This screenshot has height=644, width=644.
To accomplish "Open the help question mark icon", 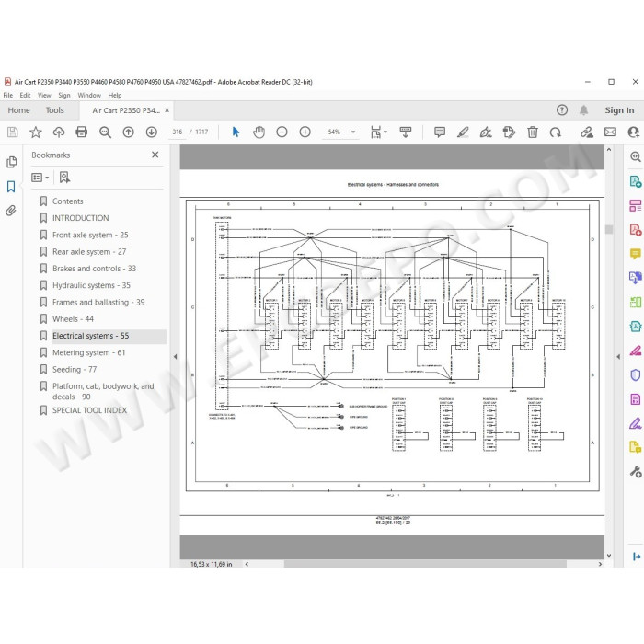I will point(562,110).
